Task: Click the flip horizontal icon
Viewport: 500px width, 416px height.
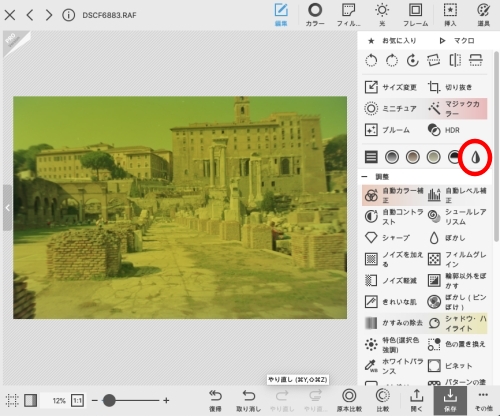Action: pyautogui.click(x=455, y=60)
